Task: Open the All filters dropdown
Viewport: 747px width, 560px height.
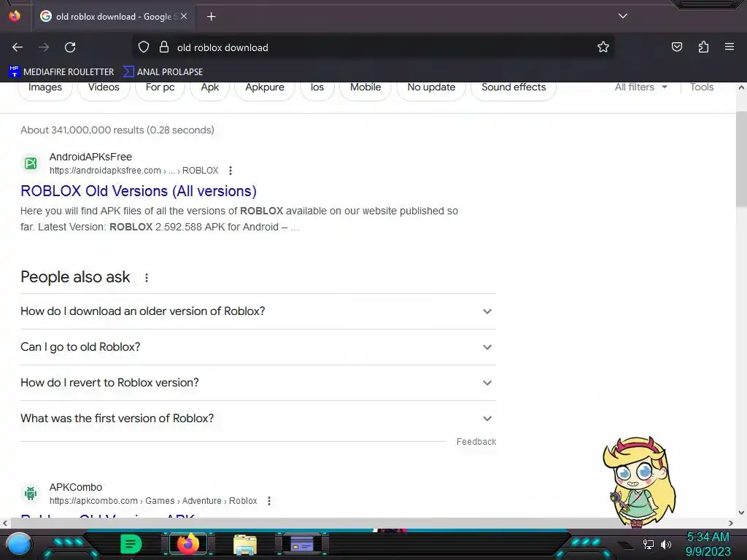Action: (x=640, y=87)
